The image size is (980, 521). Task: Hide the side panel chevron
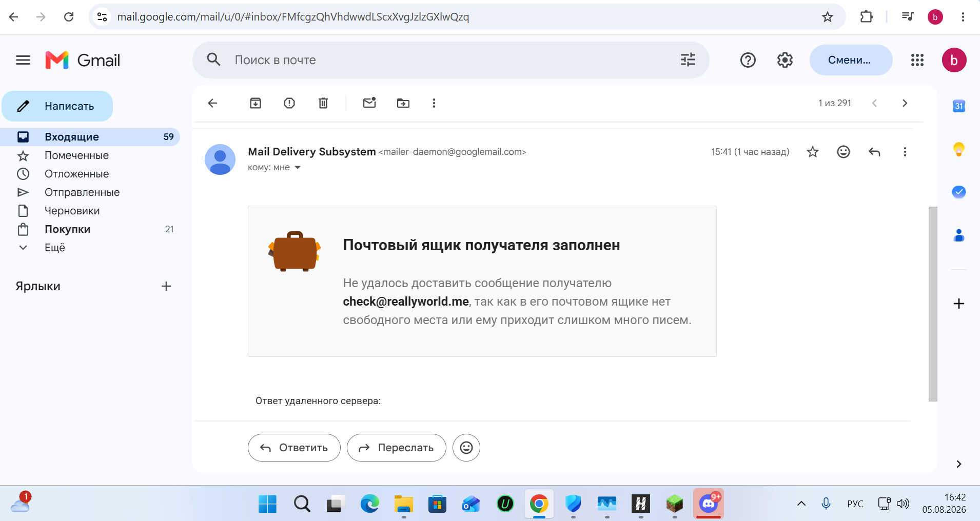click(x=959, y=464)
